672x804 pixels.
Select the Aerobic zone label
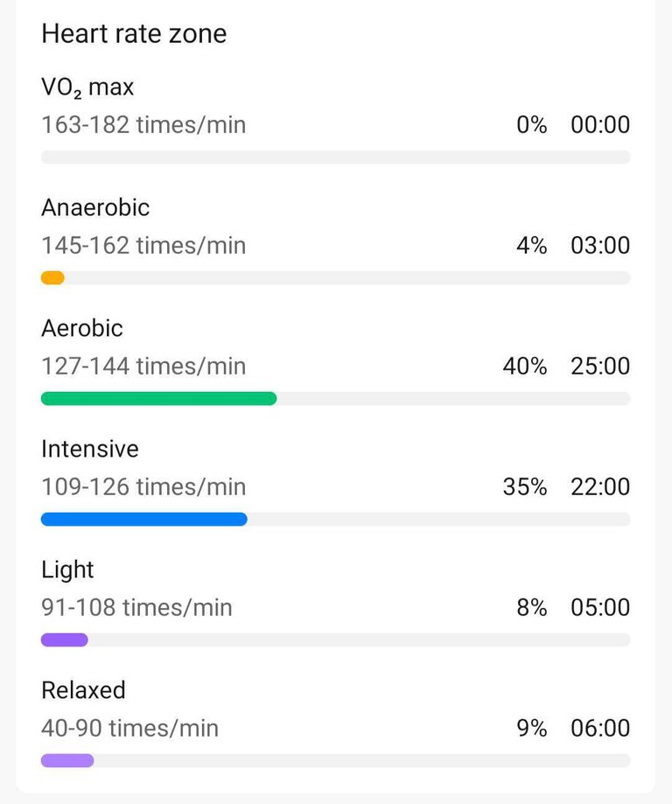tap(82, 328)
